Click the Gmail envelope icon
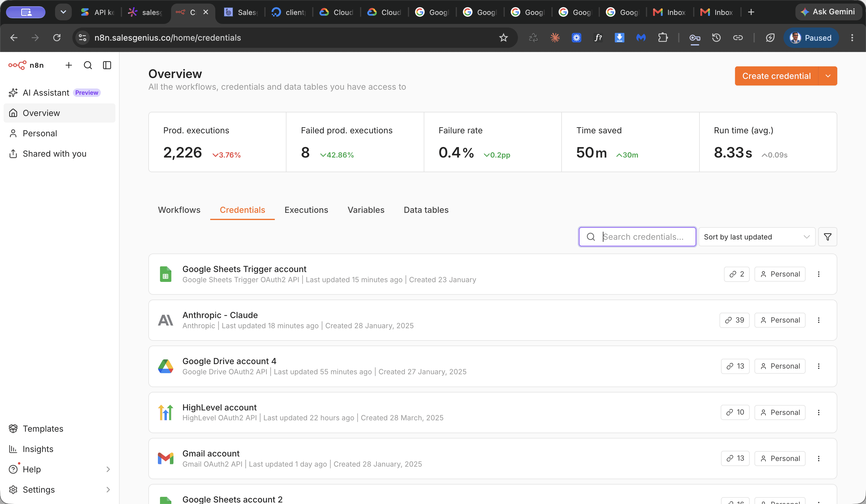This screenshot has height=504, width=866. [x=166, y=458]
